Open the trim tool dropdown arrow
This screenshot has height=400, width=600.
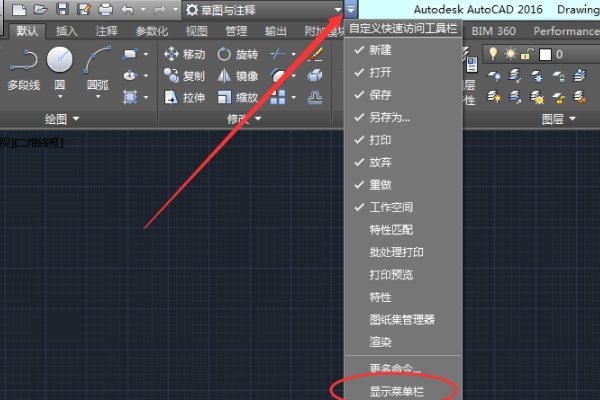293,55
